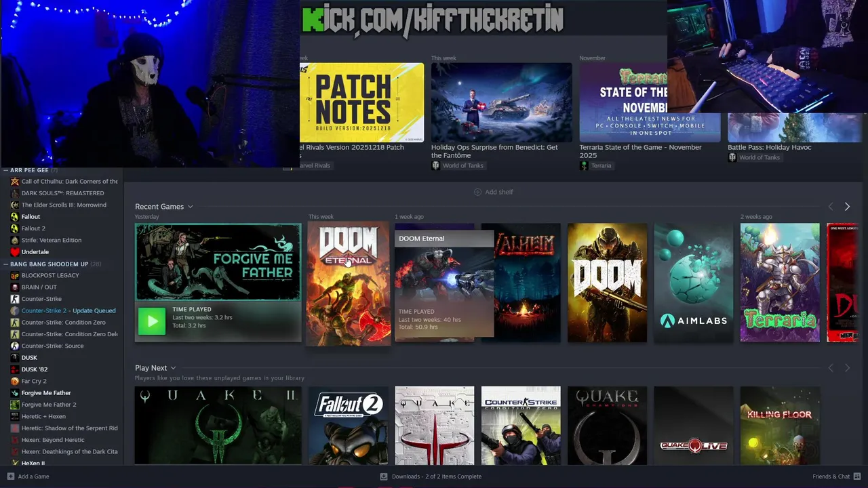Open the Play Next shelf dropdown
Viewport: 868px width, 488px height.
tap(174, 368)
